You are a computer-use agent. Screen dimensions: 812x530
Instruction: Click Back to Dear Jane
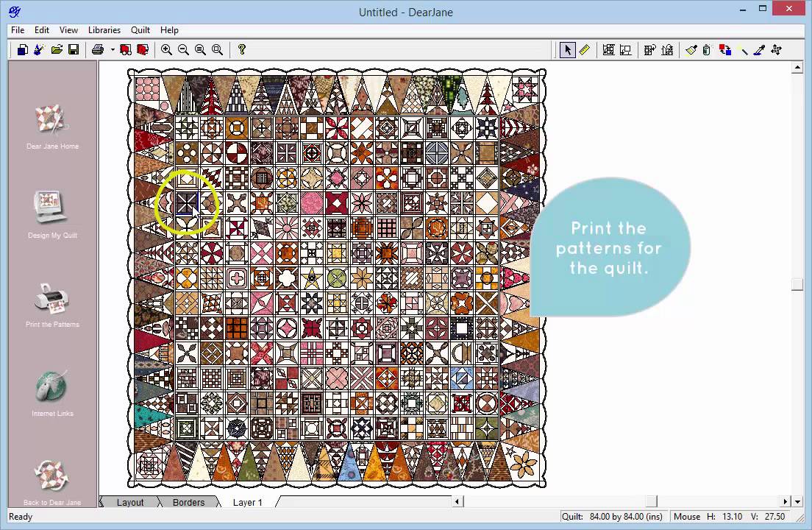[51, 483]
